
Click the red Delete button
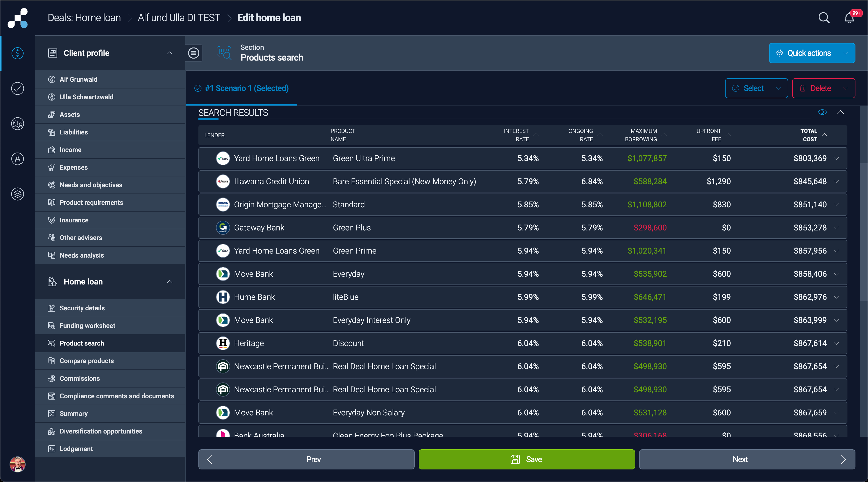823,88
